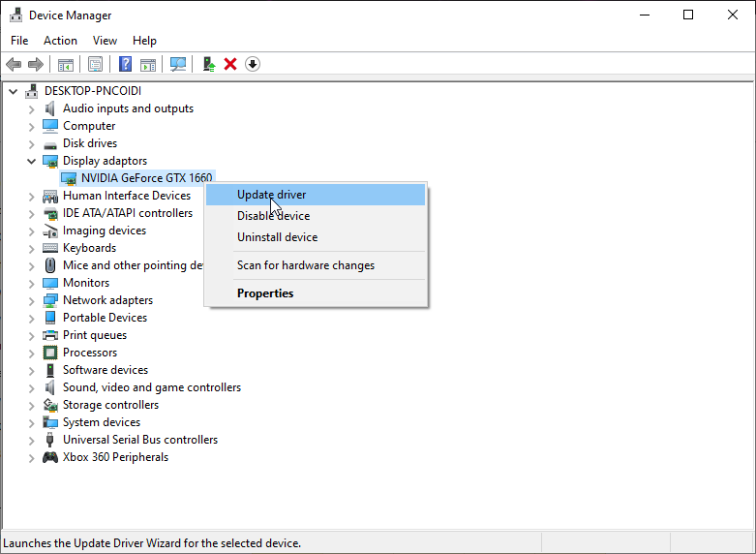Screen dimensions: 756x554
Task: Expand the Sound, video and game controllers node
Action: point(32,387)
